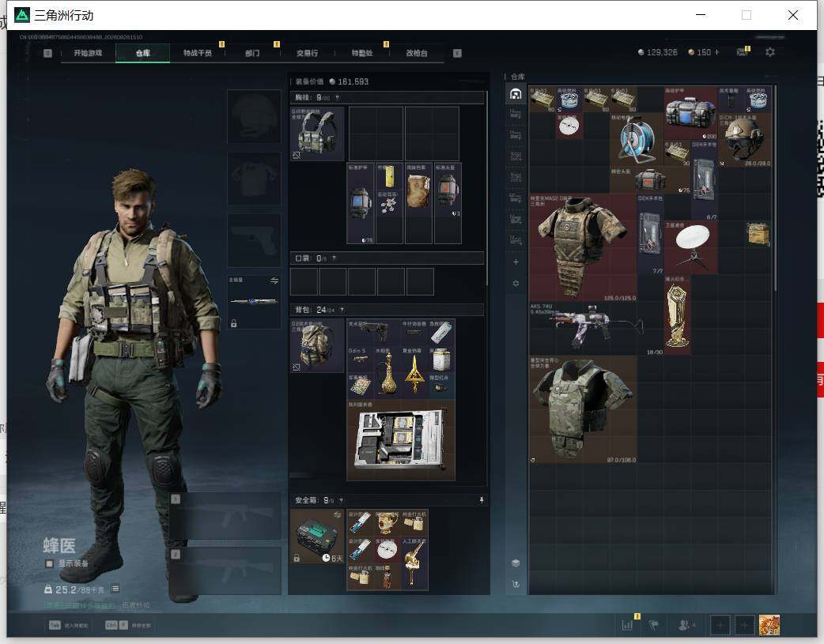824x644 pixels.
Task: Select the submachine gun in backpack
Action: click(373, 332)
